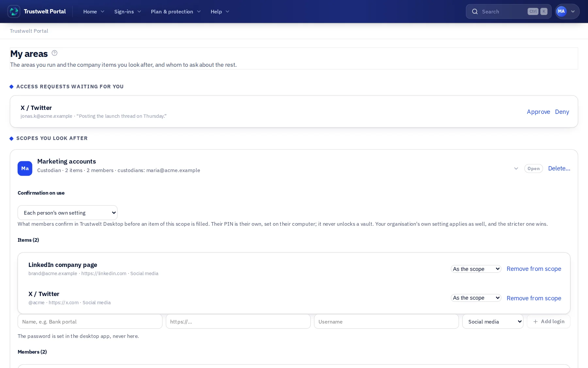Deny the X / Twitter access request
The image size is (588, 368).
pyautogui.click(x=562, y=112)
